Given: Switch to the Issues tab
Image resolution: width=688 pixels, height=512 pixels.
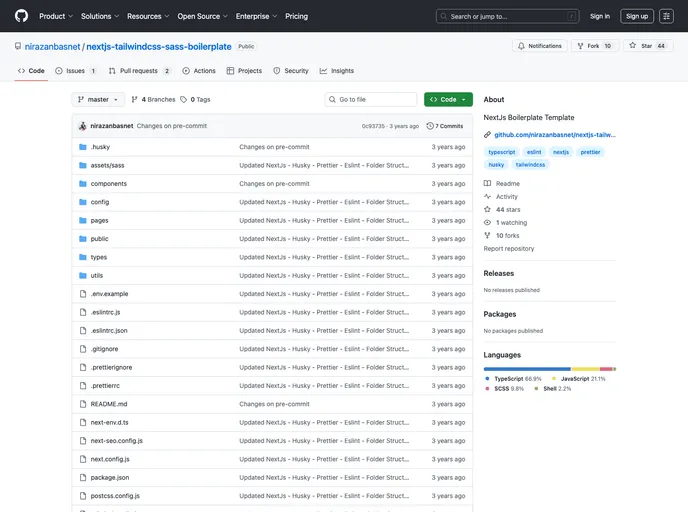Looking at the screenshot, I should tap(75, 71).
